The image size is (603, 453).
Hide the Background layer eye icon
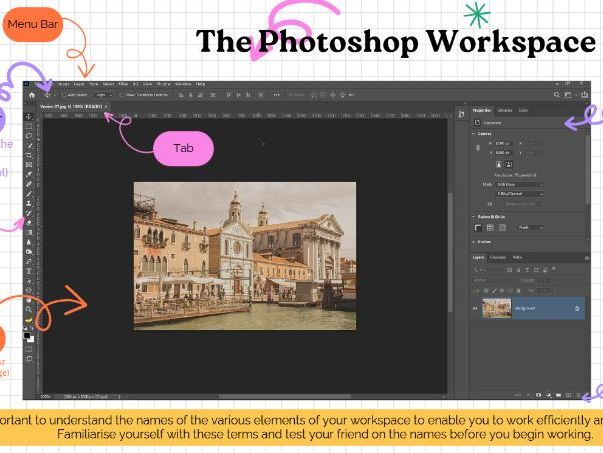pyautogui.click(x=475, y=308)
